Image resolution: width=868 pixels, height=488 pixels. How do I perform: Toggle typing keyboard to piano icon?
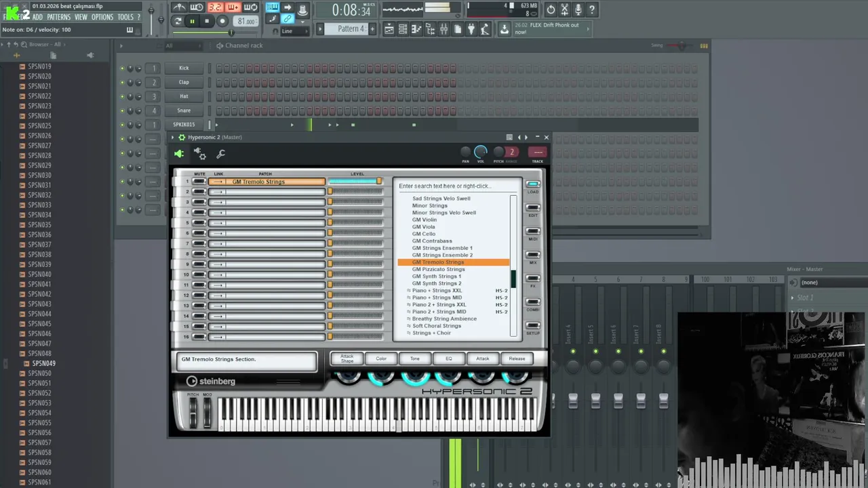(x=272, y=7)
